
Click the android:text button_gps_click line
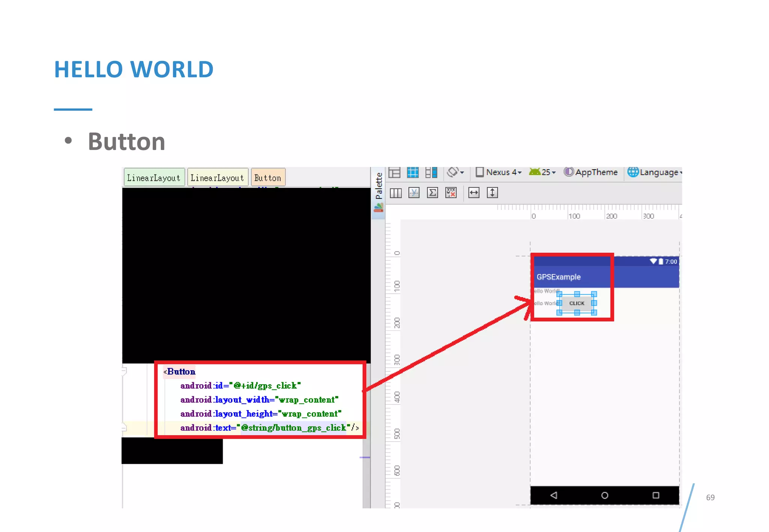270,428
